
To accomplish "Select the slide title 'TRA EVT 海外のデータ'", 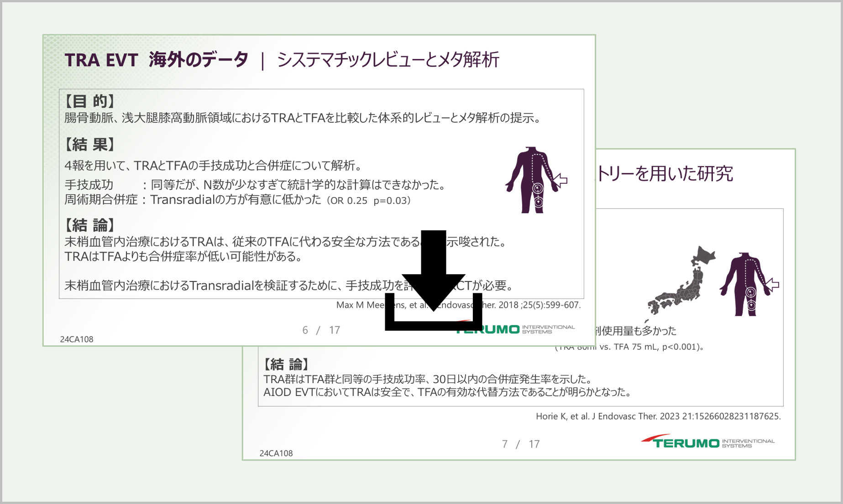I will [156, 60].
